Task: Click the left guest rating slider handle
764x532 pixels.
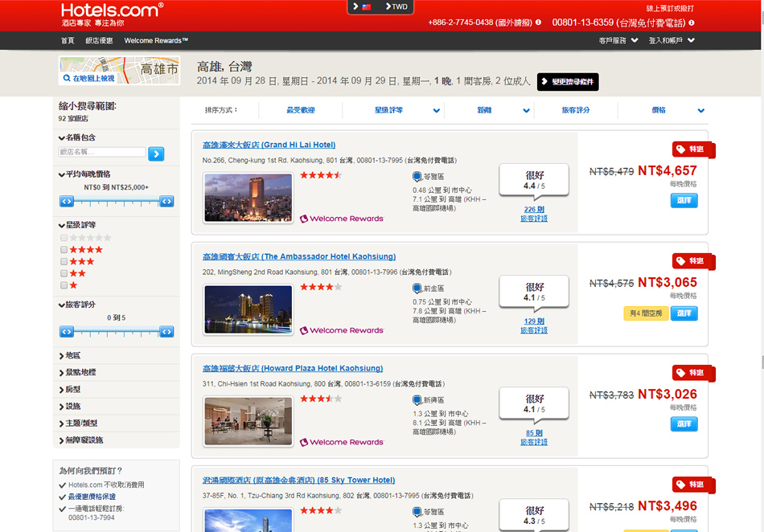Action: [67, 331]
